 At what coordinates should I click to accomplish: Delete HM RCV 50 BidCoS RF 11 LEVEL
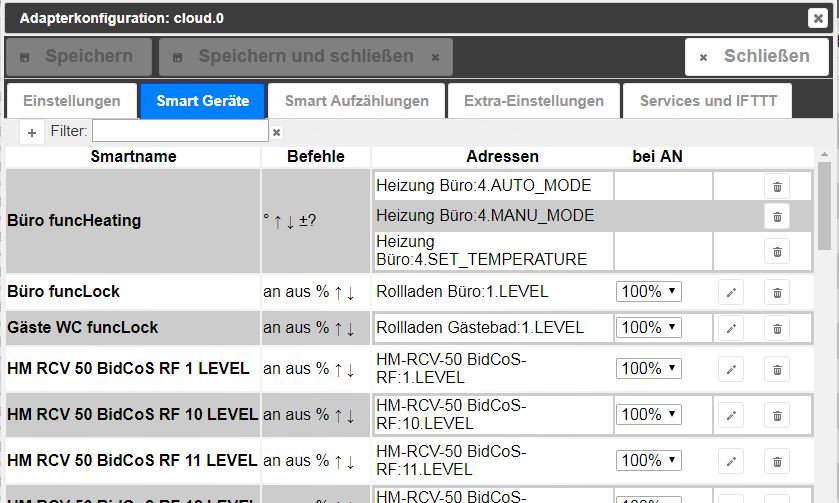pyautogui.click(x=777, y=462)
